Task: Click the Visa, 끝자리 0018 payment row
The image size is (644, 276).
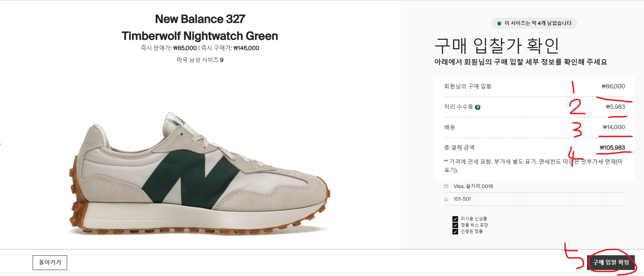Action: [x=534, y=186]
